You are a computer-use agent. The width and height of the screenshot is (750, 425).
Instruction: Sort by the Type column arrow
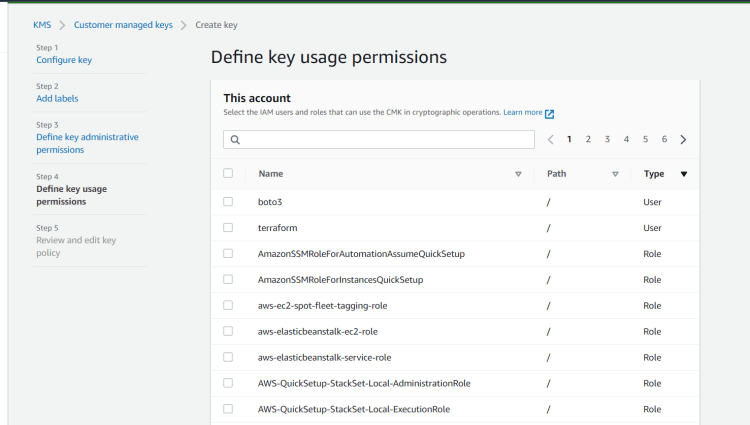pos(684,174)
